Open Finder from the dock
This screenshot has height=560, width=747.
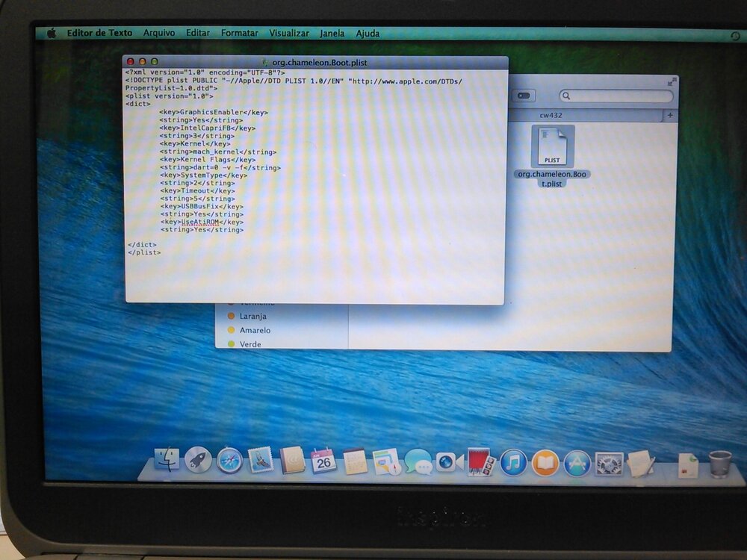tap(167, 461)
